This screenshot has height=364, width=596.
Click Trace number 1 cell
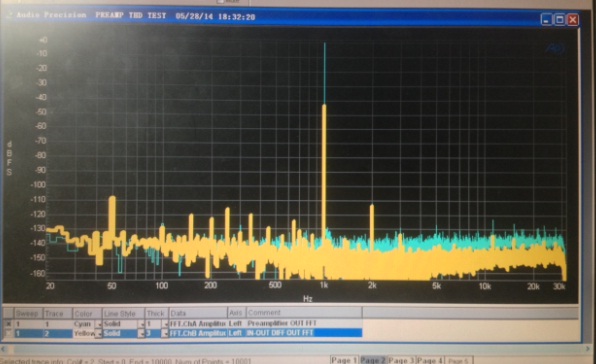(57, 324)
